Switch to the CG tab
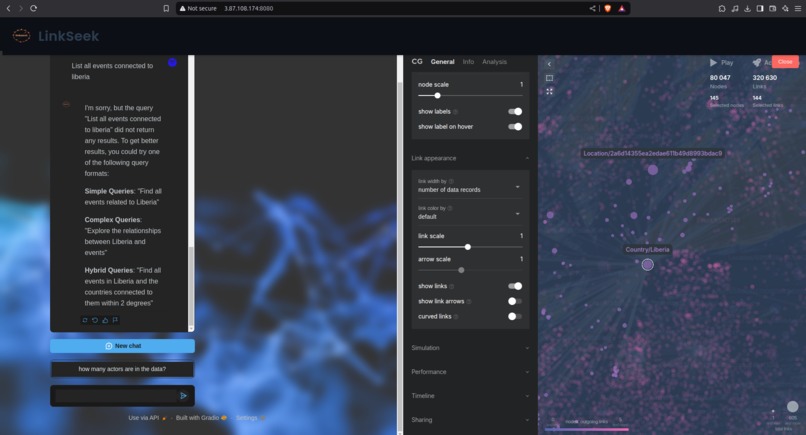806x435 pixels. [417, 61]
